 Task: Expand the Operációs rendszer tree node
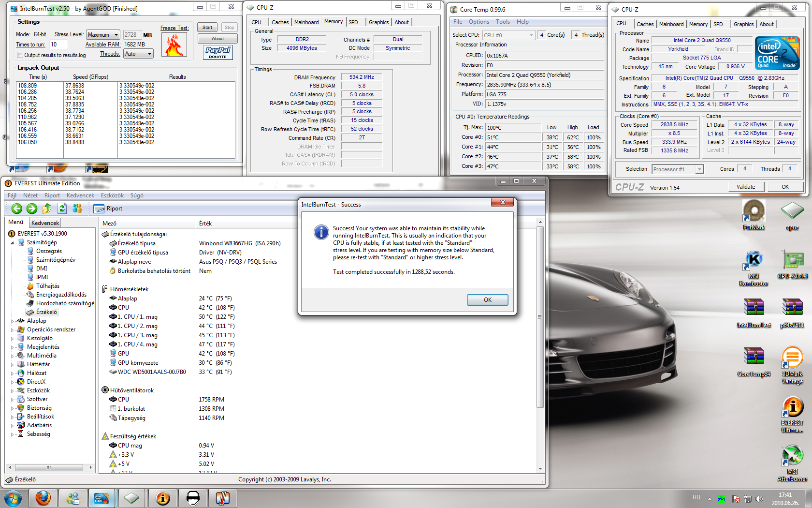13,329
